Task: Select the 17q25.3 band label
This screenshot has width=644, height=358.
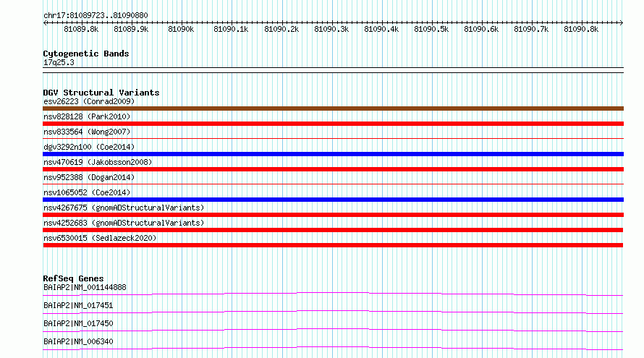Action: click(59, 62)
